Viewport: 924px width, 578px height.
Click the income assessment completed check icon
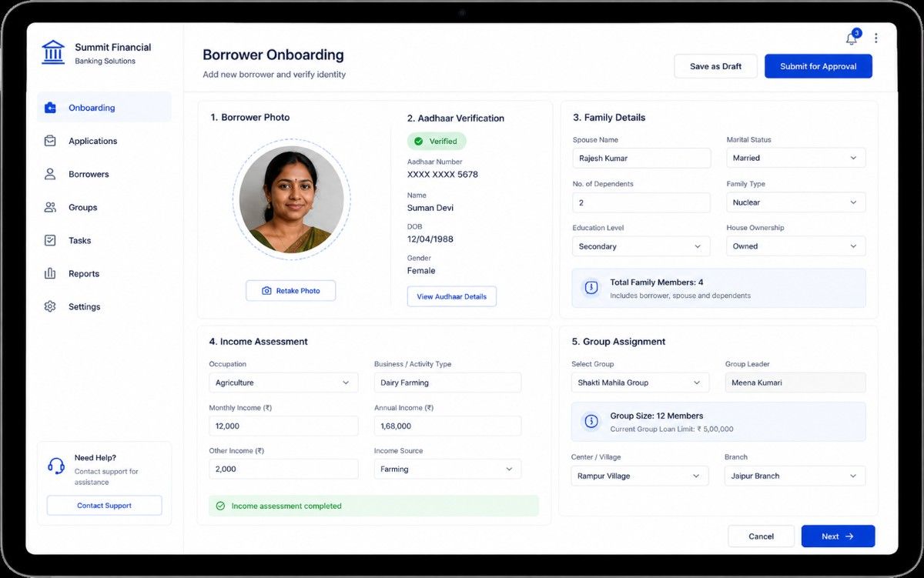point(220,506)
